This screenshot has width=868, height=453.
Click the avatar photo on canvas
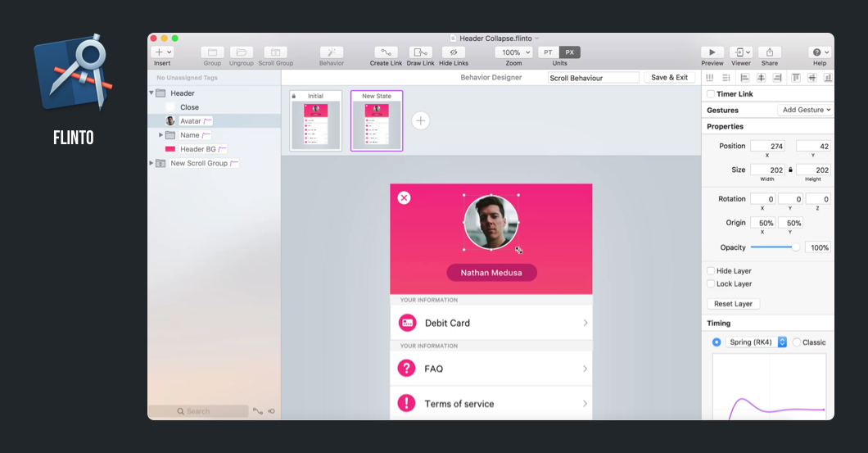[x=491, y=223]
